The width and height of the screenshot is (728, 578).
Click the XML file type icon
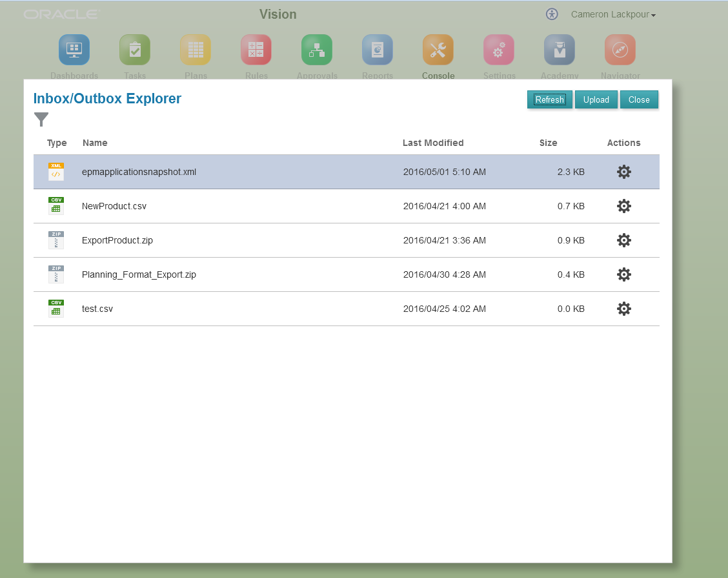[x=56, y=171]
